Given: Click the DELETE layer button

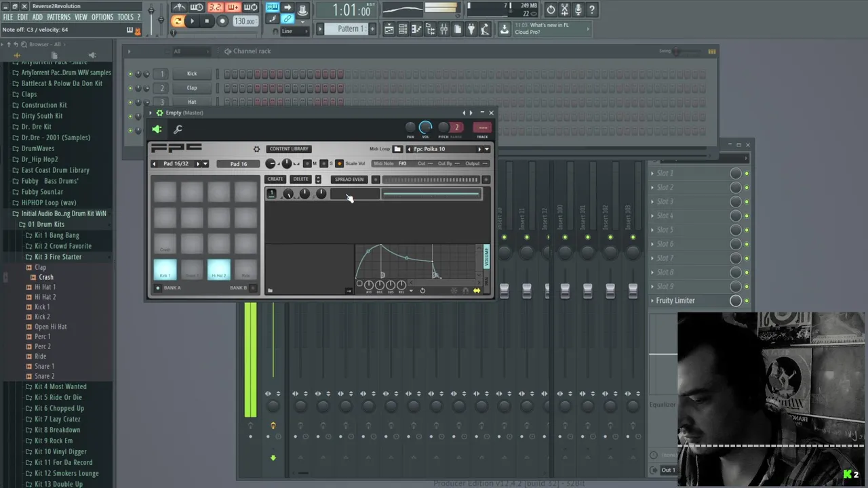Looking at the screenshot, I should (300, 180).
